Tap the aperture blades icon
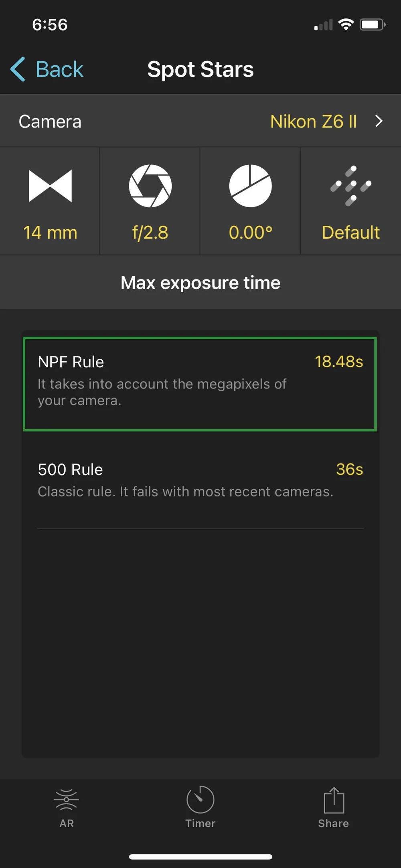 150,186
